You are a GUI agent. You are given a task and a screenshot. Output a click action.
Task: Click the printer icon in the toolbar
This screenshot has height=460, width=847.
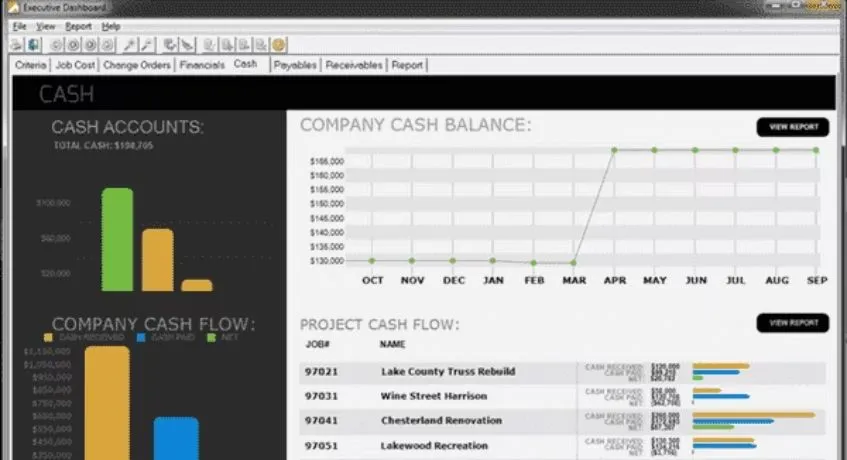click(x=17, y=45)
